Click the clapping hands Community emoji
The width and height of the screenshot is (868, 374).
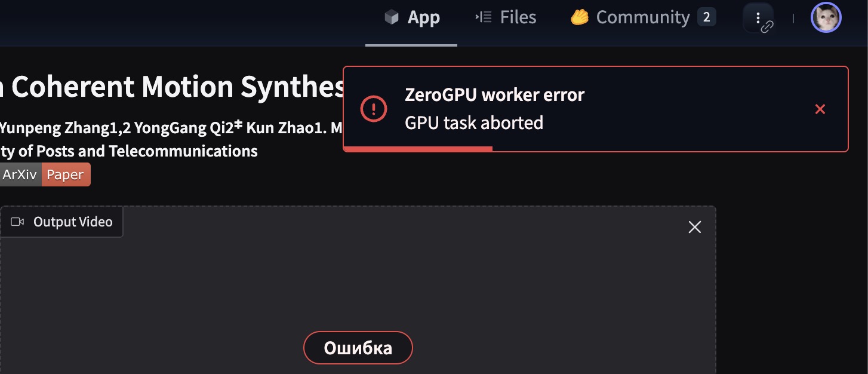(x=580, y=17)
